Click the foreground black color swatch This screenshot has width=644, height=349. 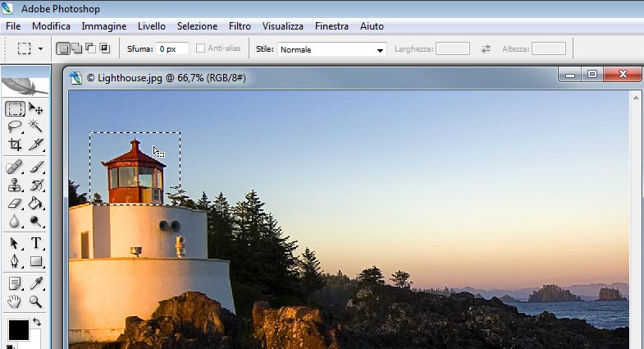pyautogui.click(x=19, y=330)
